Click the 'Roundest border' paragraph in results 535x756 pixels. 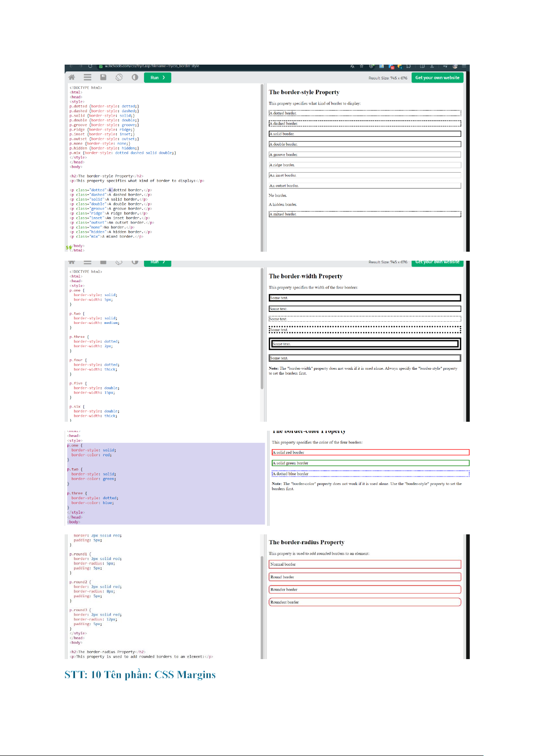click(x=364, y=602)
